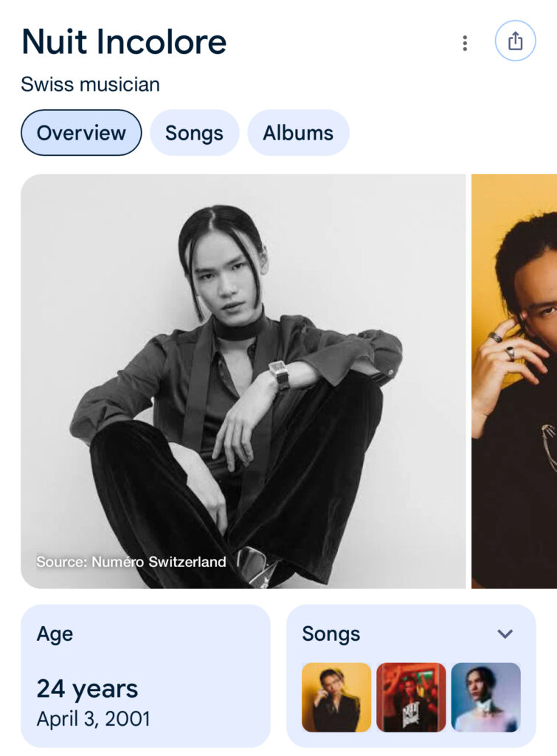Select the 24 years text
This screenshot has width=557, height=756.
[87, 689]
